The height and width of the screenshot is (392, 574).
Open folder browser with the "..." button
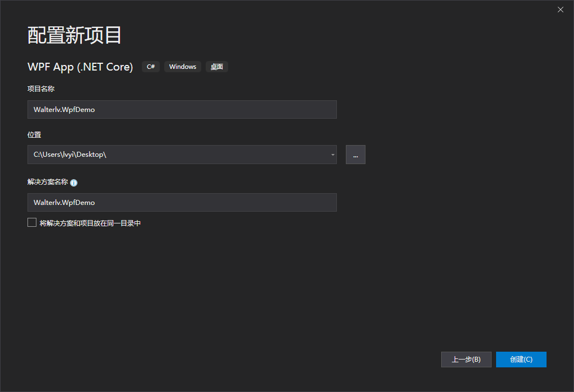tap(355, 155)
